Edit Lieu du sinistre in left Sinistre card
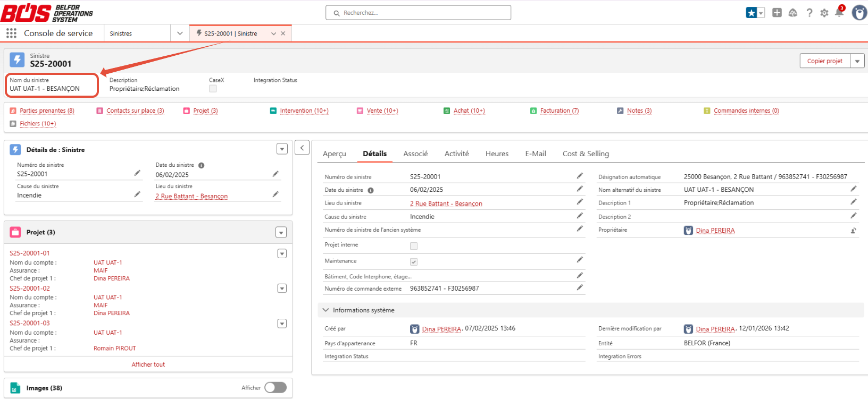Image resolution: width=868 pixels, height=399 pixels. coord(276,194)
